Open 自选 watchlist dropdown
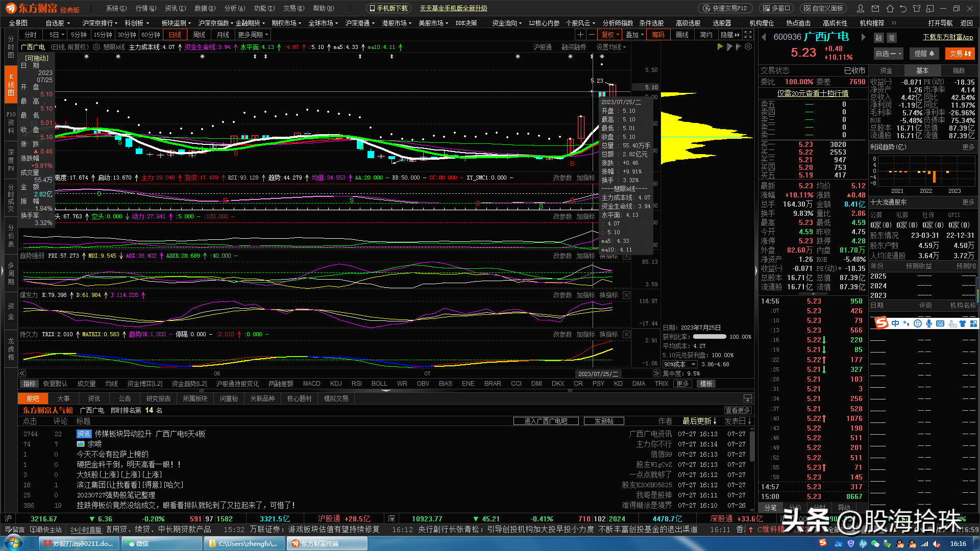Viewport: 980px width, 551px height. pyautogui.click(x=889, y=54)
